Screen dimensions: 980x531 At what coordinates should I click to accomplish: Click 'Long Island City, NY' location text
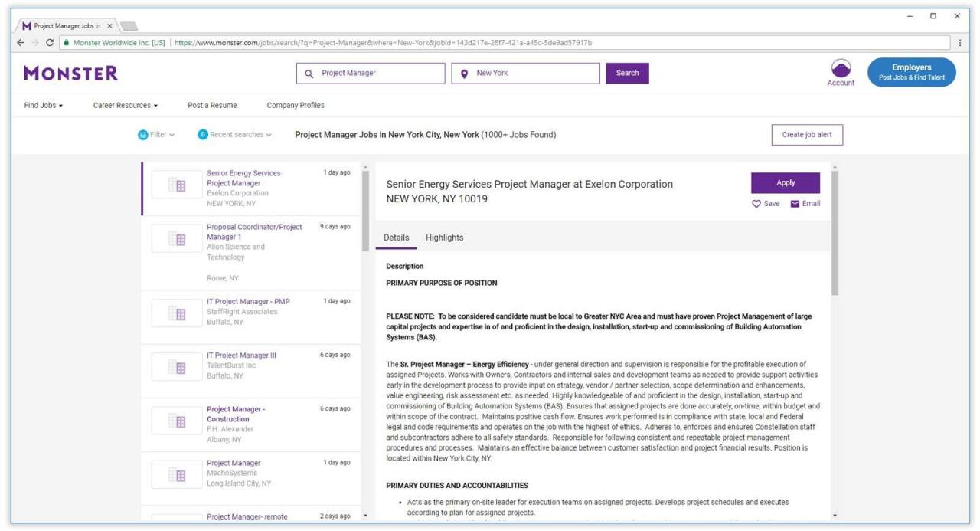[239, 483]
